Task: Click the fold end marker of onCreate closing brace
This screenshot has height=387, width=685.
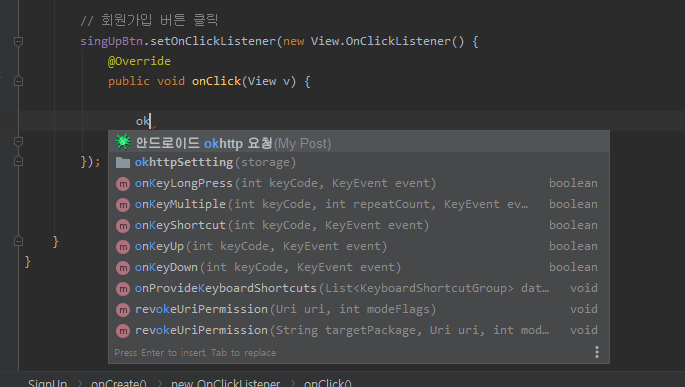Action: pyautogui.click(x=18, y=241)
